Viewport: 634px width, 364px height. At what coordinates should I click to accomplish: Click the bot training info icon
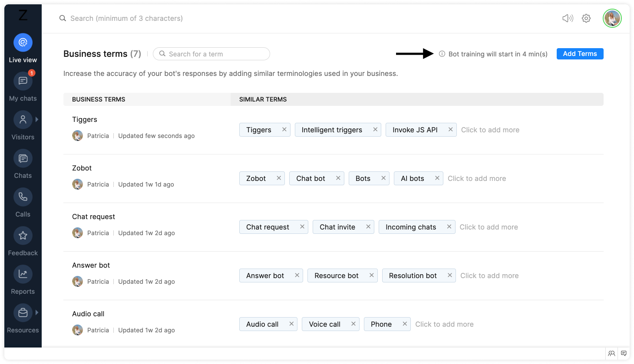tap(442, 54)
